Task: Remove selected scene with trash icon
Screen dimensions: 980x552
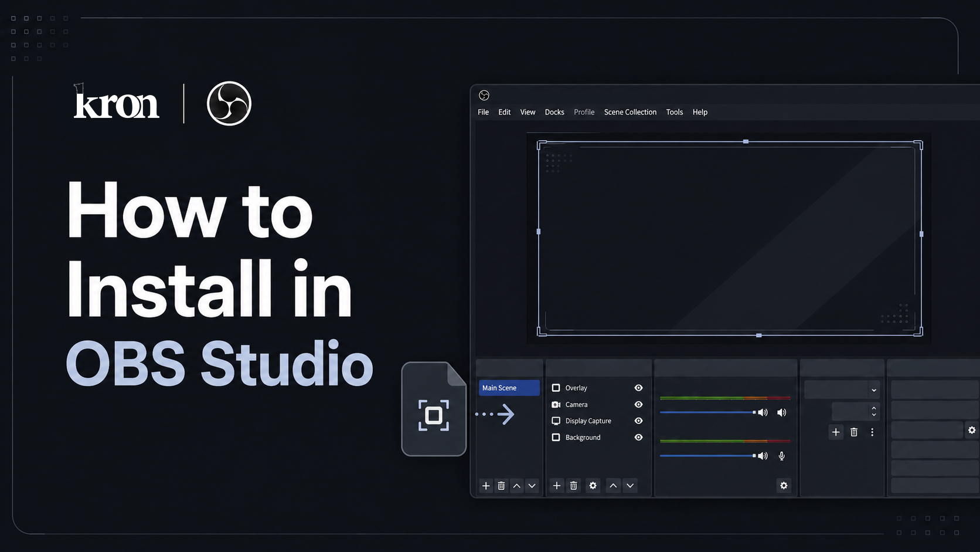Action: pos(501,486)
